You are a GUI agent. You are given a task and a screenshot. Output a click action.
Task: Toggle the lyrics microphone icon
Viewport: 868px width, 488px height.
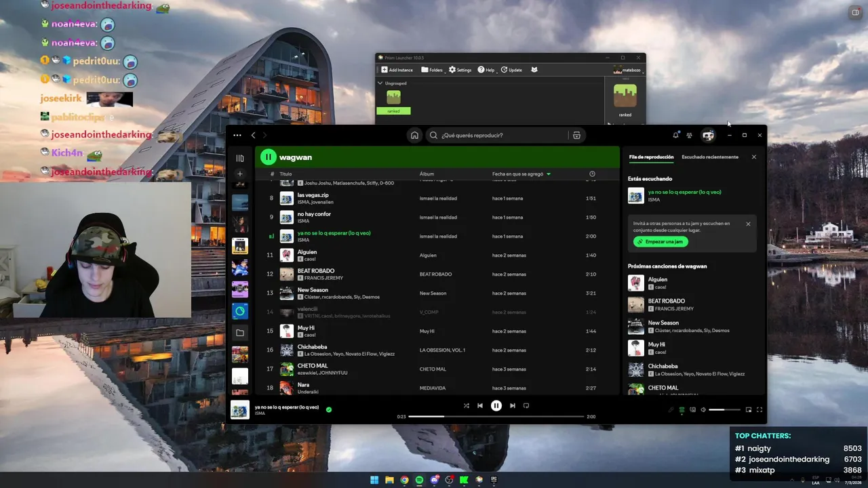pyautogui.click(x=671, y=409)
